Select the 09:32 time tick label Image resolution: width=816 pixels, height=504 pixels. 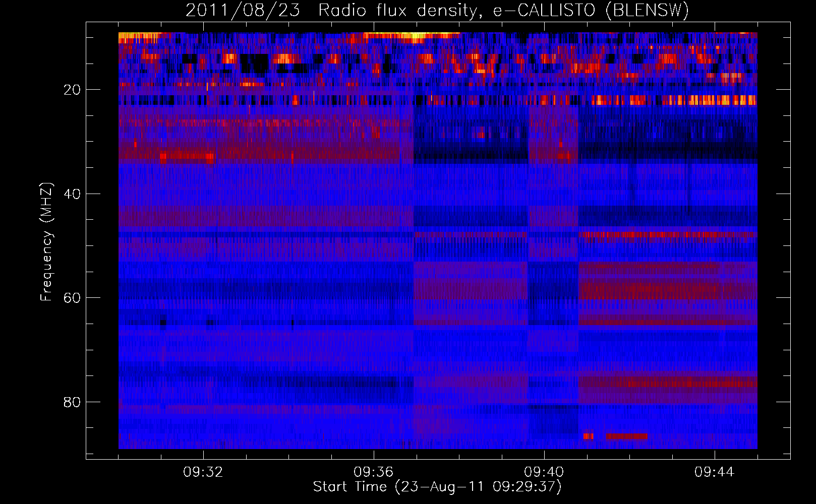203,472
